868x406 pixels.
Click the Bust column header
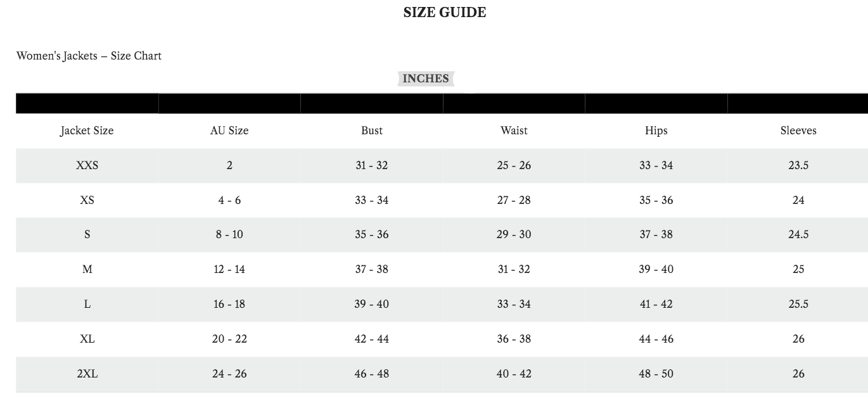coord(372,130)
